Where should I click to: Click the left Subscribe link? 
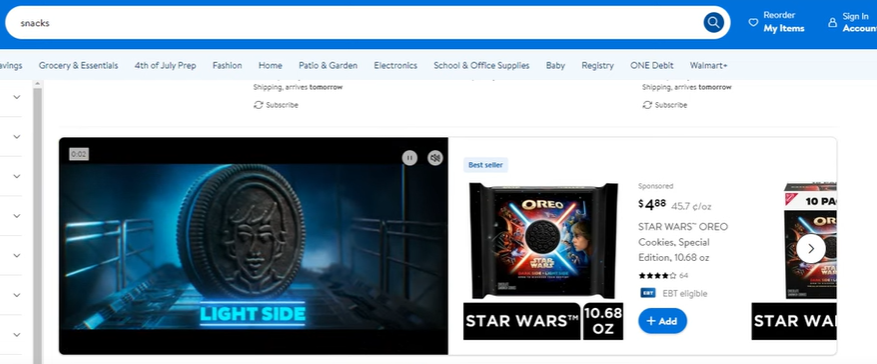tap(282, 105)
